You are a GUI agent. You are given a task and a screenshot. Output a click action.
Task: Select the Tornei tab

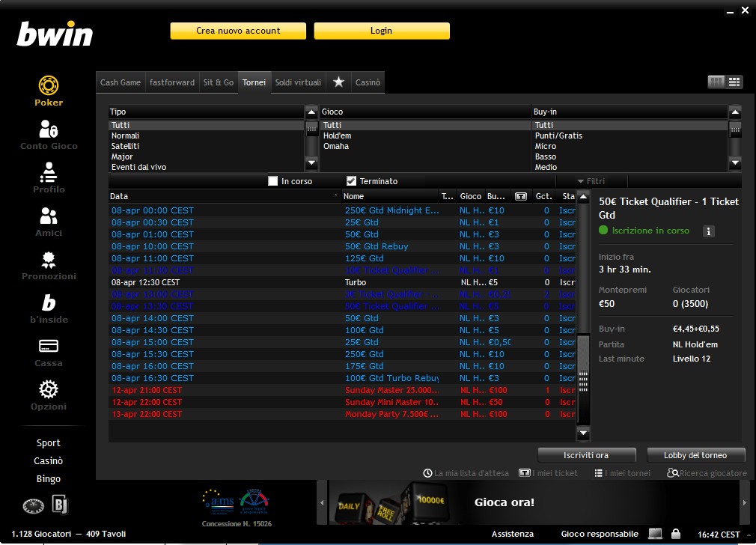(x=254, y=82)
